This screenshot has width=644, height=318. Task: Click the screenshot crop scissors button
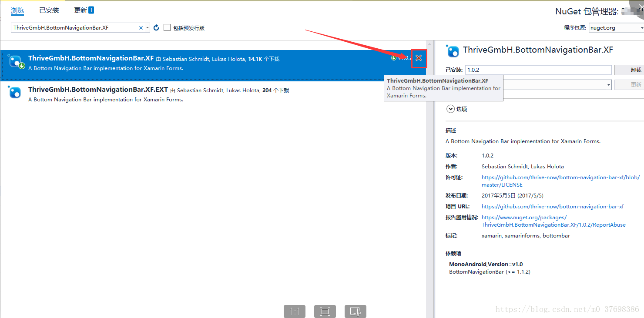coord(356,311)
